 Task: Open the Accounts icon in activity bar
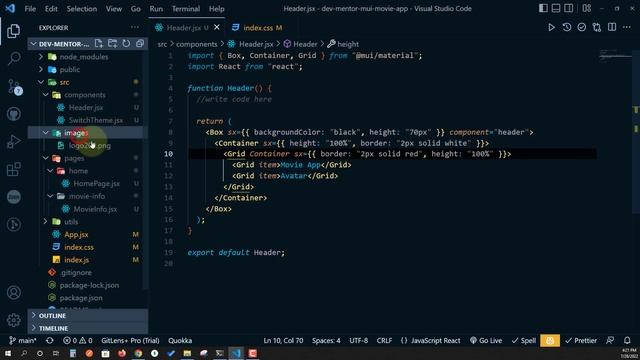tap(13, 292)
